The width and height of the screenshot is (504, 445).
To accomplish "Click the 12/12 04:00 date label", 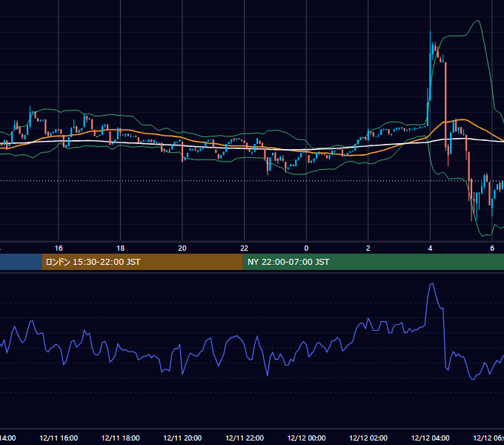I will coord(431,438).
